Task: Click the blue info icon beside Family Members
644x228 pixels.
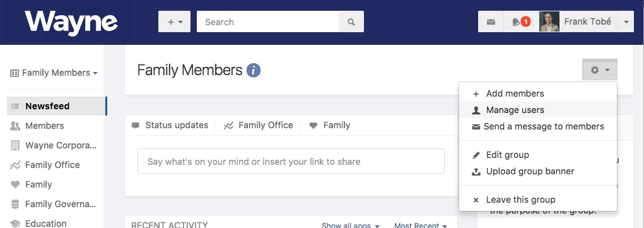Action: click(254, 70)
